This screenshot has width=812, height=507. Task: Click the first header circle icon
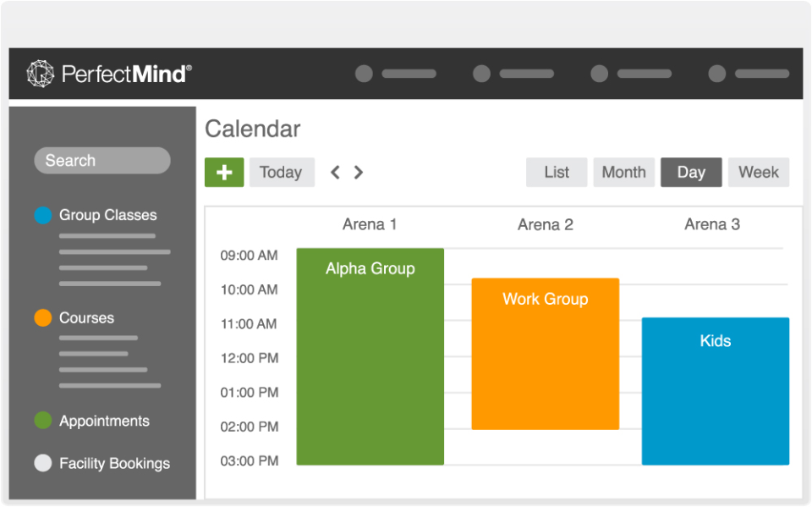pyautogui.click(x=364, y=74)
